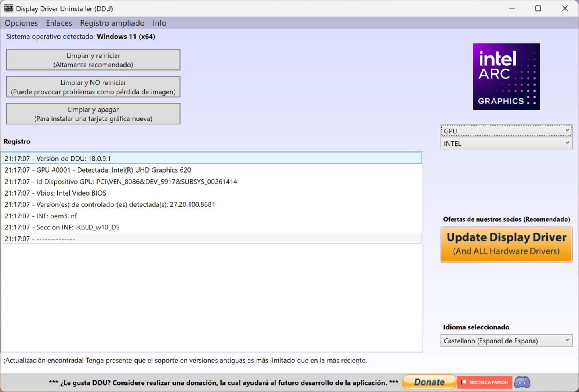579x392 pixels.
Task: Open the Castellano language dropdown
Action: (506, 341)
